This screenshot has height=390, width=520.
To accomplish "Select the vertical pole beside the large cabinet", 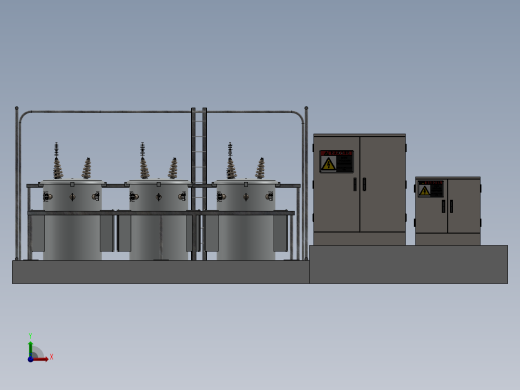I will click(306, 183).
